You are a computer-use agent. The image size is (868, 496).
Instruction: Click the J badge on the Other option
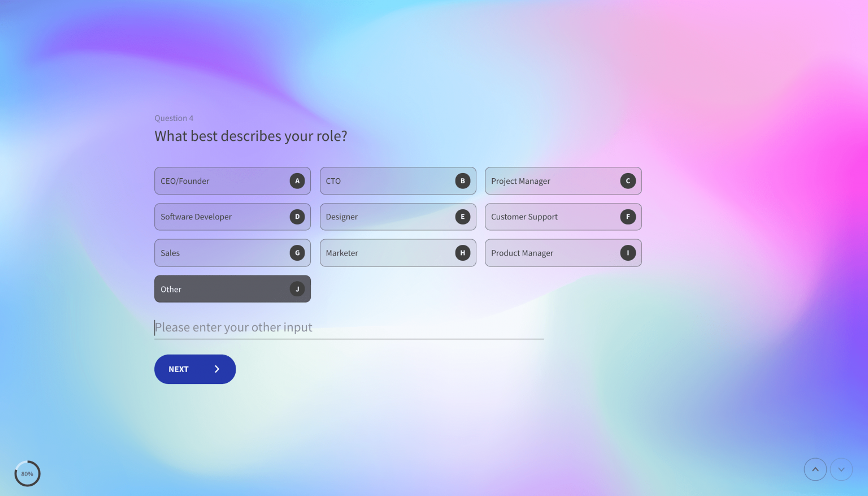297,288
